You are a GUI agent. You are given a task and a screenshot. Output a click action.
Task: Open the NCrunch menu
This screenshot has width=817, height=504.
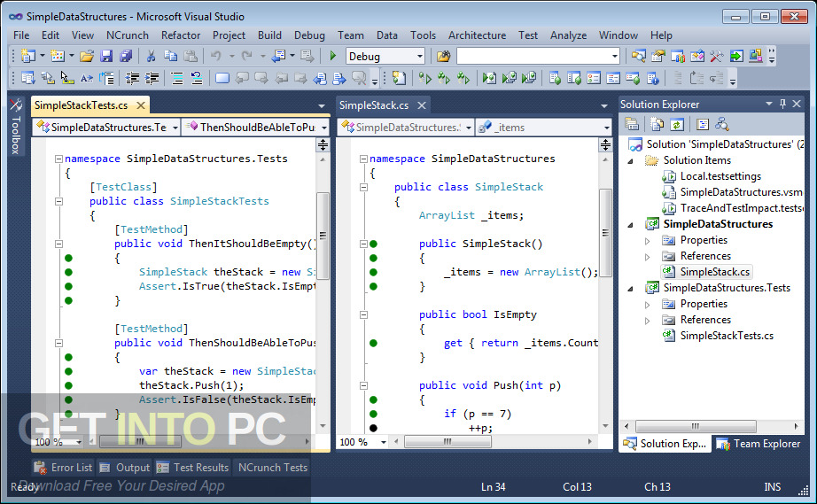point(127,35)
